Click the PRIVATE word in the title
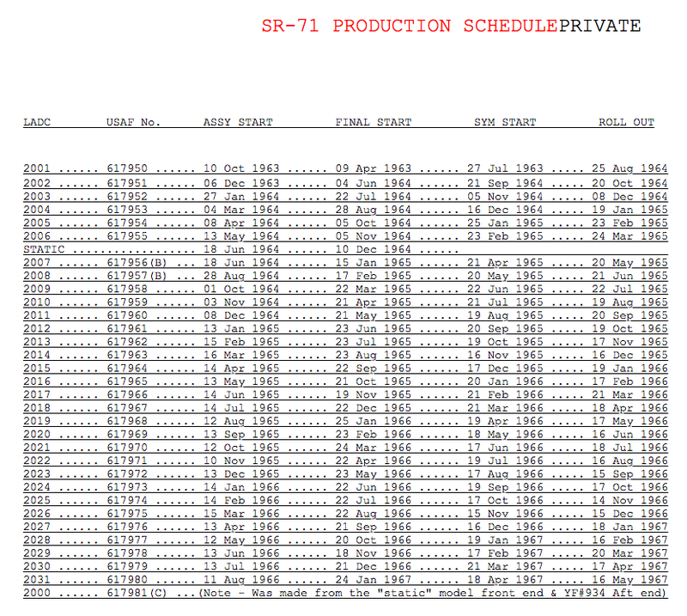 599,26
